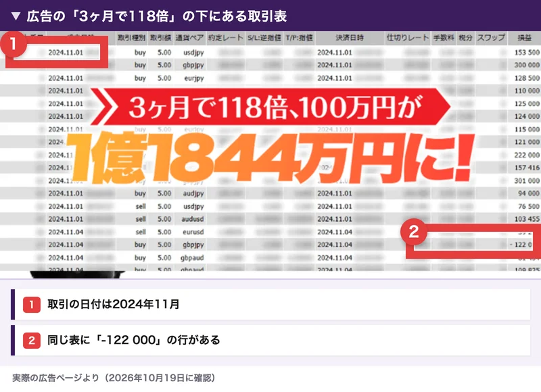Click the 仕切りレート column header

click(408, 38)
